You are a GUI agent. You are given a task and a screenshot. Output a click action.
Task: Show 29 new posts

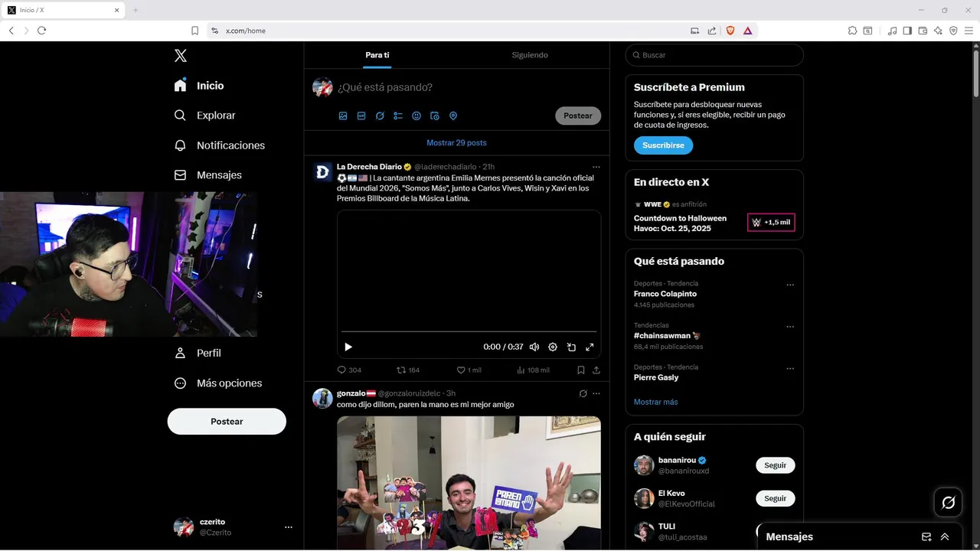click(x=456, y=143)
